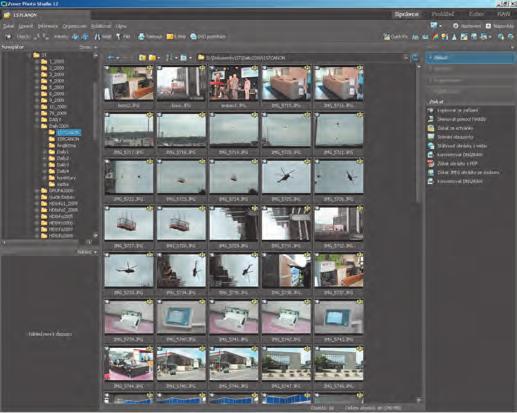Click the blue back arrow above thumbnails
This screenshot has height=413, width=517.
tap(111, 58)
